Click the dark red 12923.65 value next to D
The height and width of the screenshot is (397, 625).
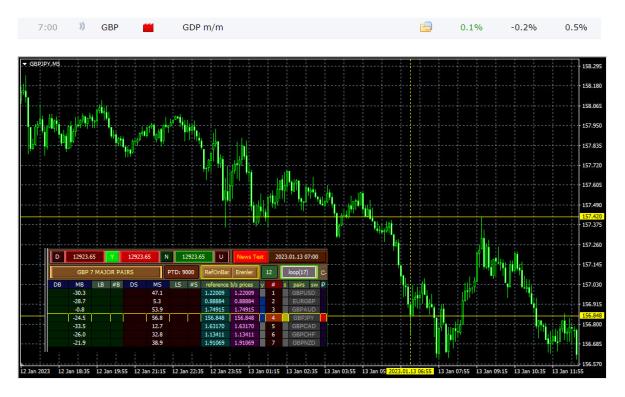pyautogui.click(x=84, y=257)
